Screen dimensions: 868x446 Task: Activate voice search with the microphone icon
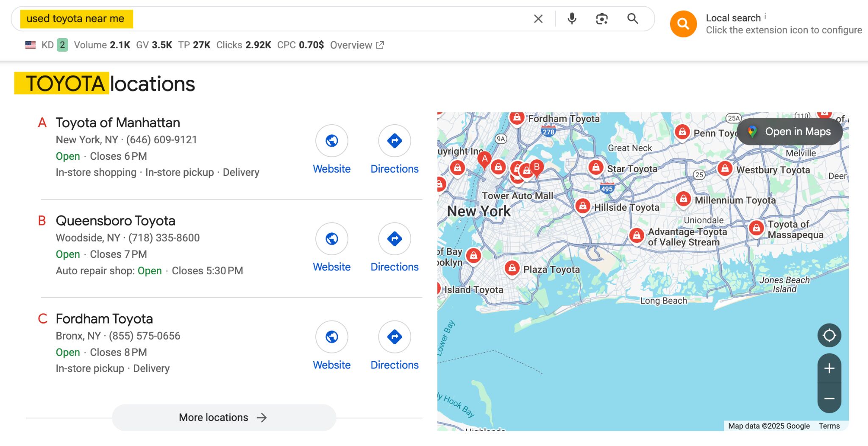coord(571,19)
